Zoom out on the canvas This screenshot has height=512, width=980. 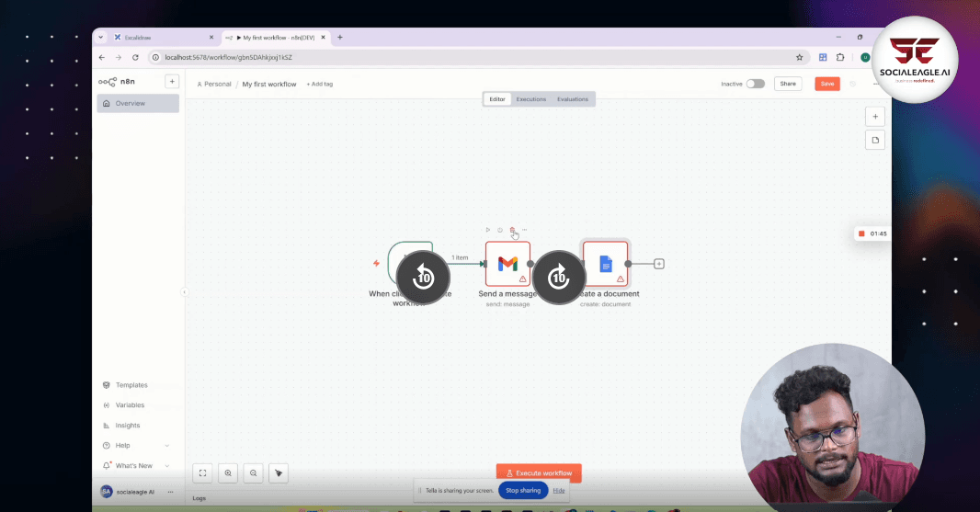253,473
